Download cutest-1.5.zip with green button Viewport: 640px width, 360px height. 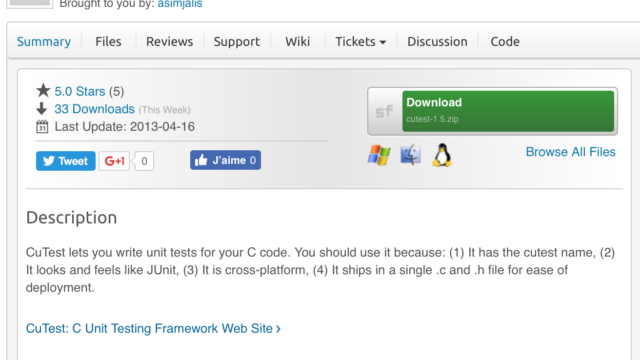point(508,111)
